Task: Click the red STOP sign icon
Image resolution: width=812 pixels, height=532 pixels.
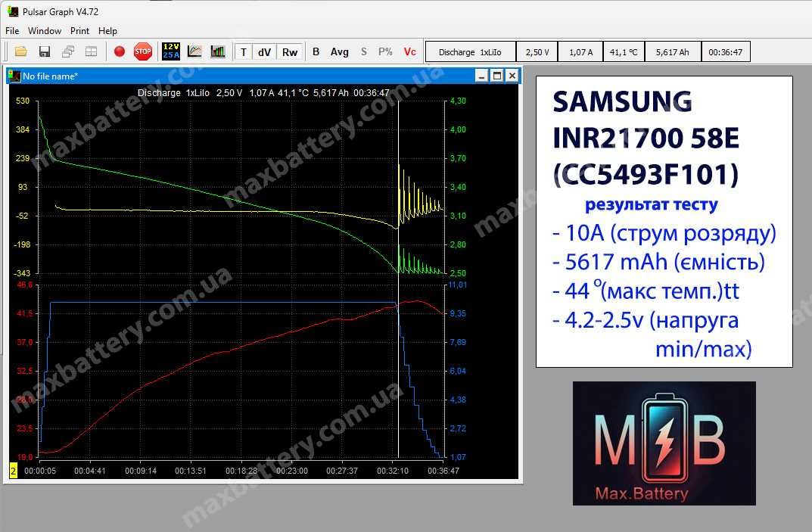Action: coord(143,51)
